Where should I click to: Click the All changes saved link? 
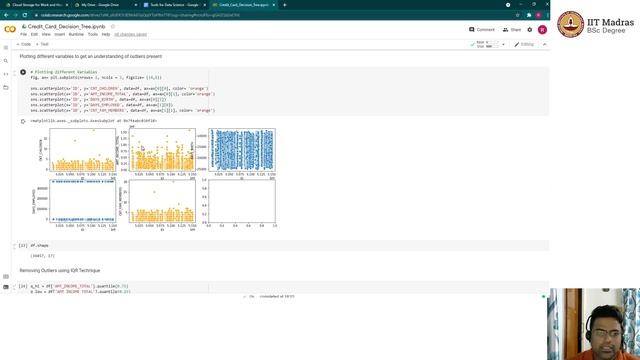(131, 35)
